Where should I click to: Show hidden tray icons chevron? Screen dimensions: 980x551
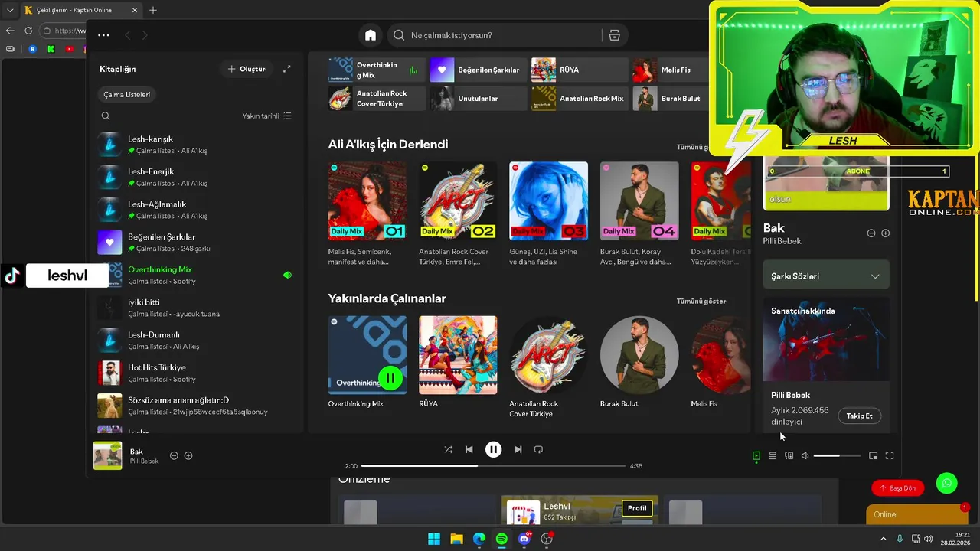coord(884,539)
